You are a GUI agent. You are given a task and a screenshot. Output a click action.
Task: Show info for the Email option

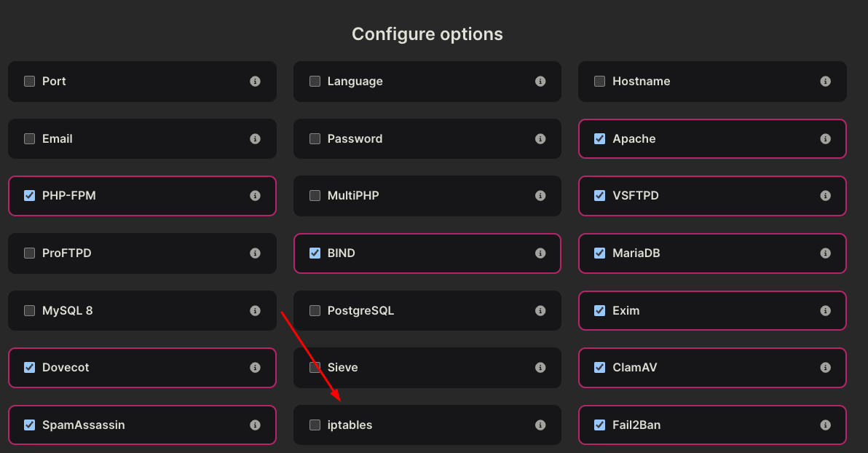pyautogui.click(x=255, y=138)
